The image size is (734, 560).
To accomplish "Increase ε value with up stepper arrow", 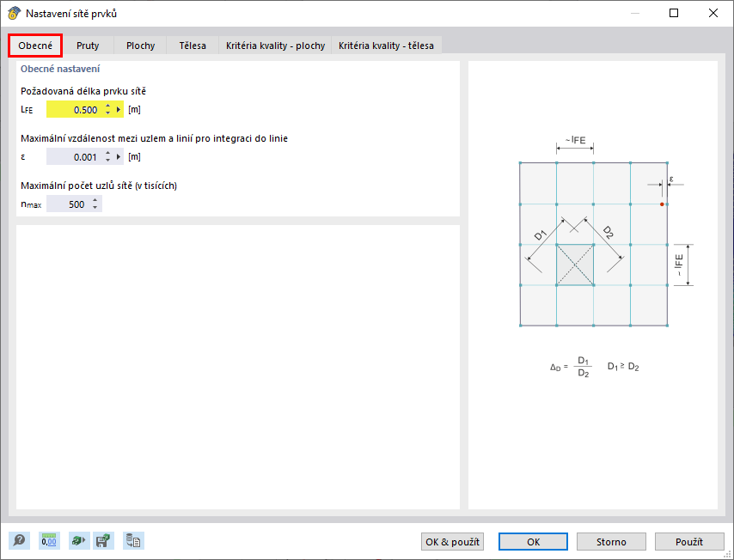I will click(x=107, y=153).
